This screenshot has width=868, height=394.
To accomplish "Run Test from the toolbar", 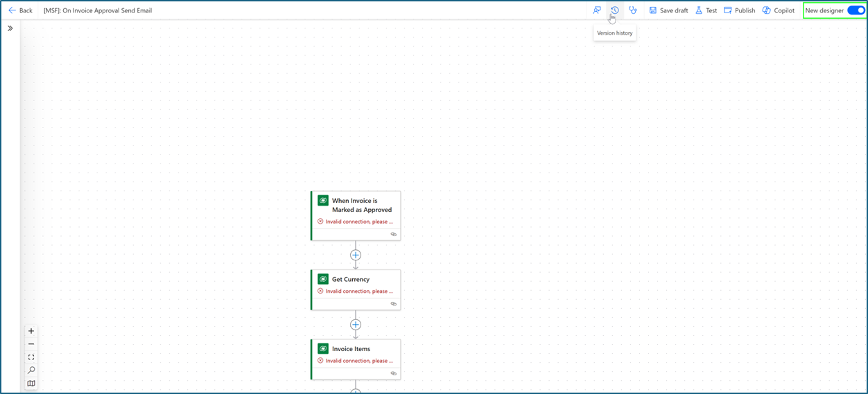I will (706, 10).
